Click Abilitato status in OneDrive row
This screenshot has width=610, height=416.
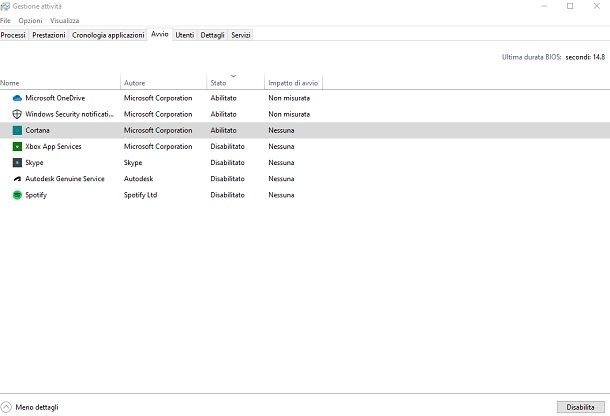click(223, 98)
